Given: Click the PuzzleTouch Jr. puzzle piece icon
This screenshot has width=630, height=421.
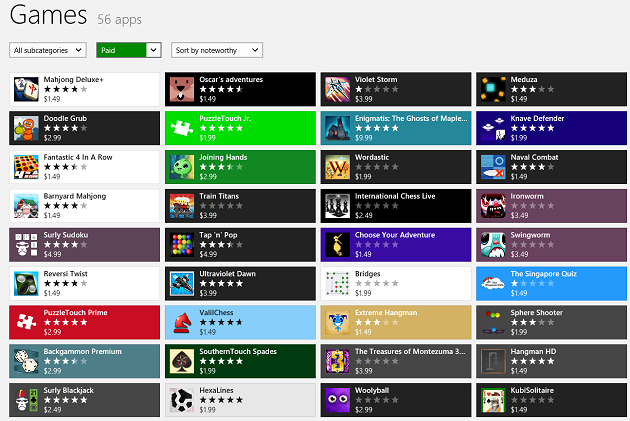Looking at the screenshot, I should [182, 127].
